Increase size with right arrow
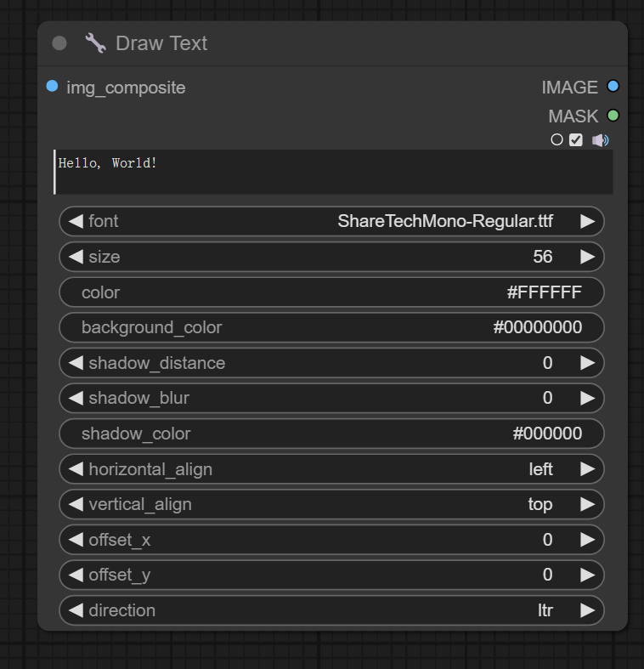 tap(587, 257)
